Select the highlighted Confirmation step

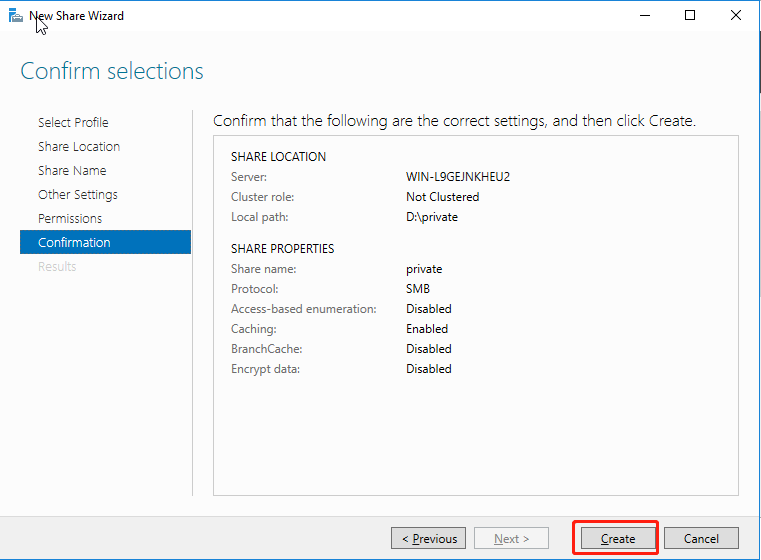pyautogui.click(x=74, y=242)
